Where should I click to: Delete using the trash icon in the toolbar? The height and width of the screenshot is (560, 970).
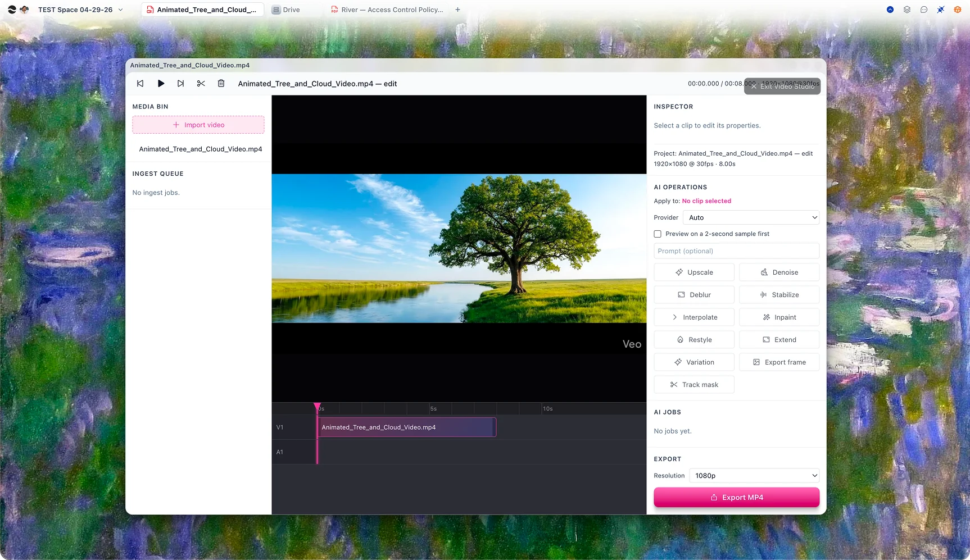[x=221, y=84]
